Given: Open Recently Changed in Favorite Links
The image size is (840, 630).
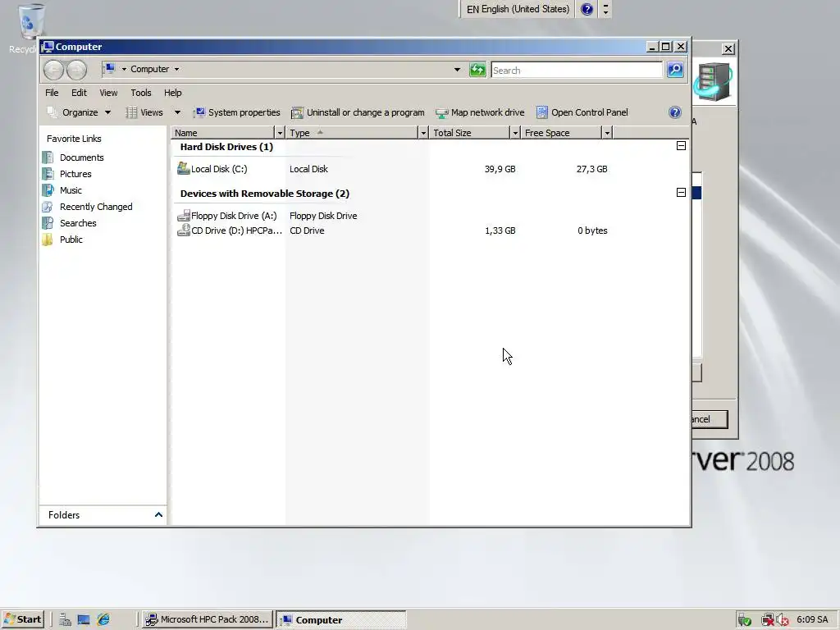Looking at the screenshot, I should [x=96, y=207].
